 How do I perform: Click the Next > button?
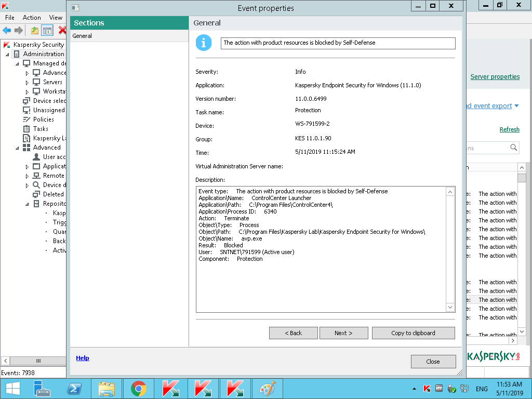343,333
